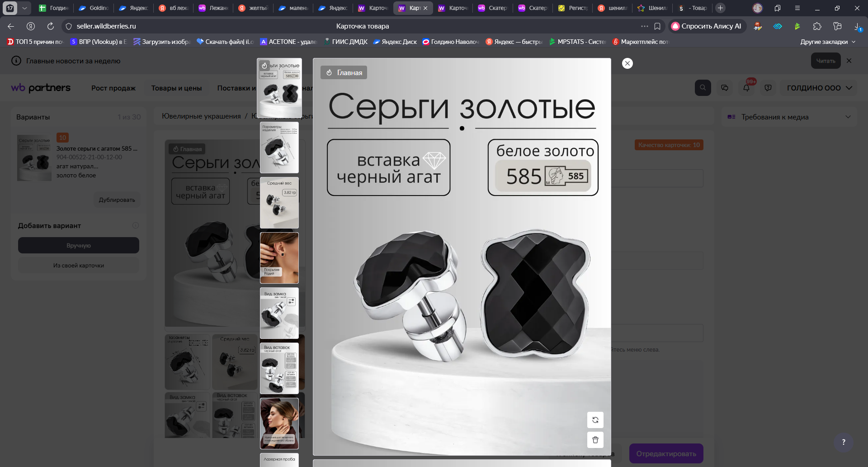Open browser extensions puzzle icon

817,26
